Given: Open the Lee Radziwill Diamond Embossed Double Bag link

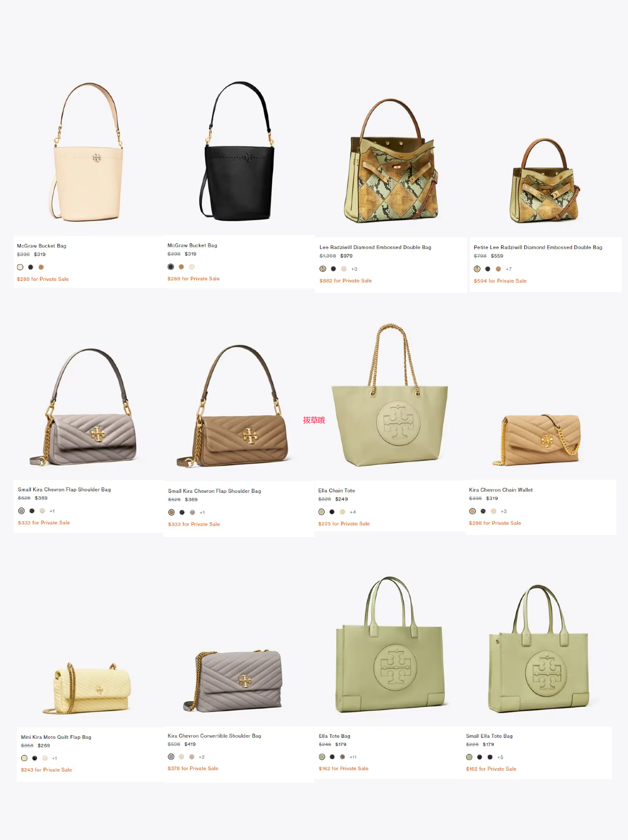Looking at the screenshot, I should (375, 247).
